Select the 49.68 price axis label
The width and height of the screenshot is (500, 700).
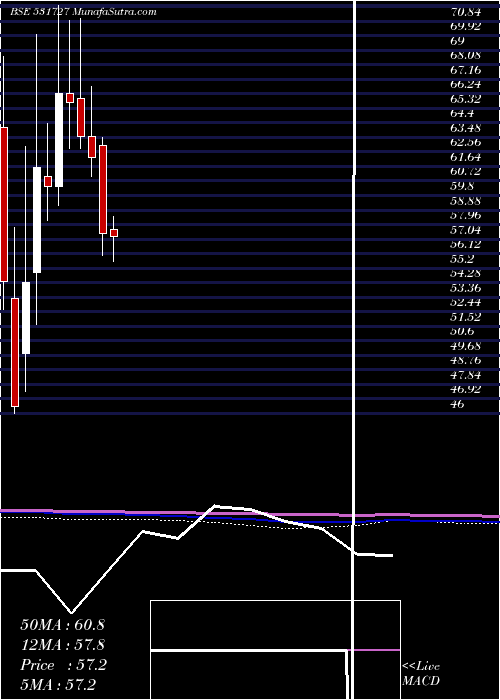466,346
